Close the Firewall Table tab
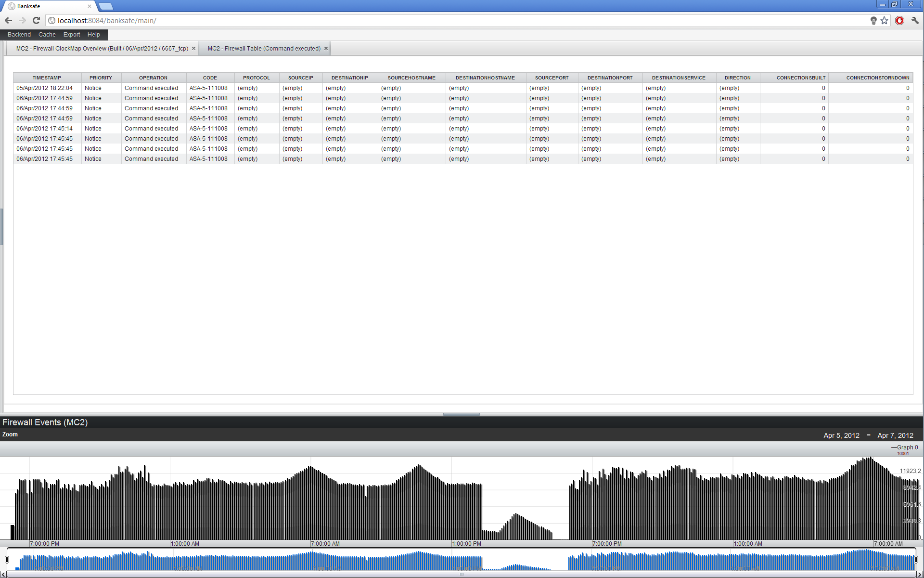 click(326, 49)
